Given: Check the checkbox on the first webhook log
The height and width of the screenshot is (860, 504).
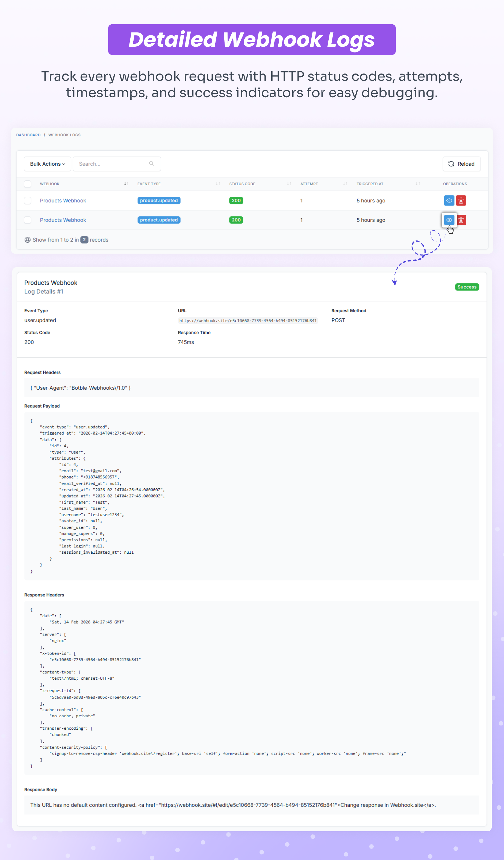Looking at the screenshot, I should [x=28, y=201].
